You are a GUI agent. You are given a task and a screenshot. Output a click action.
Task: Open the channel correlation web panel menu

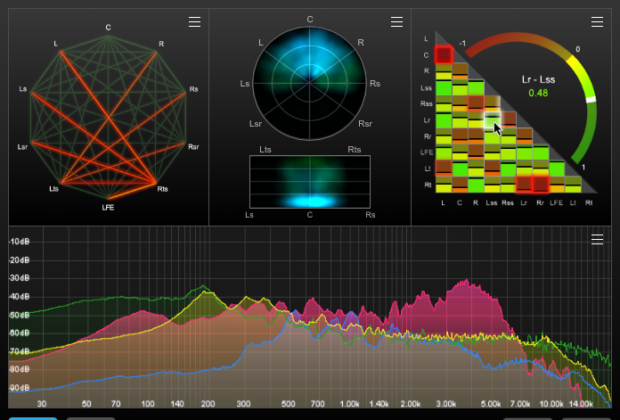click(x=195, y=22)
